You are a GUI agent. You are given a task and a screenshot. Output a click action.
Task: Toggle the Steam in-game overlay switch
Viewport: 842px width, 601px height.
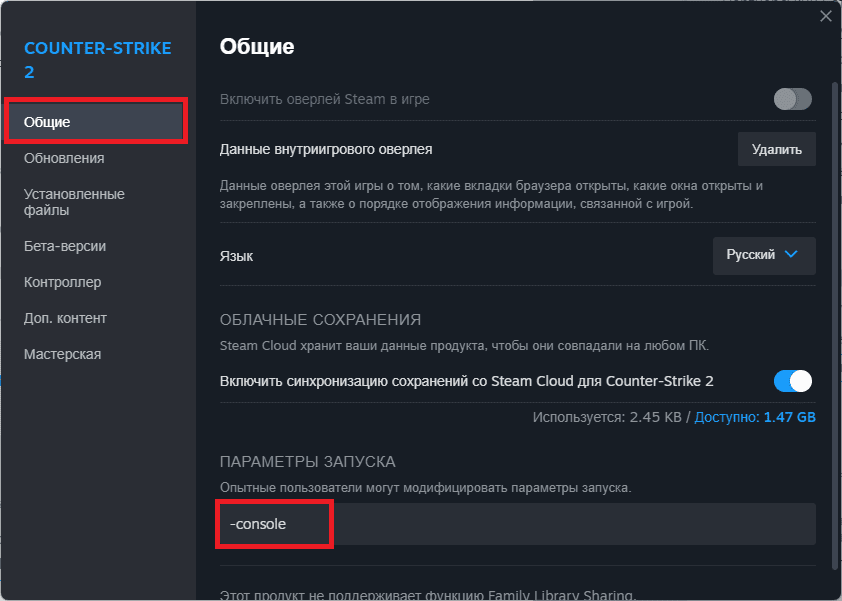click(792, 99)
